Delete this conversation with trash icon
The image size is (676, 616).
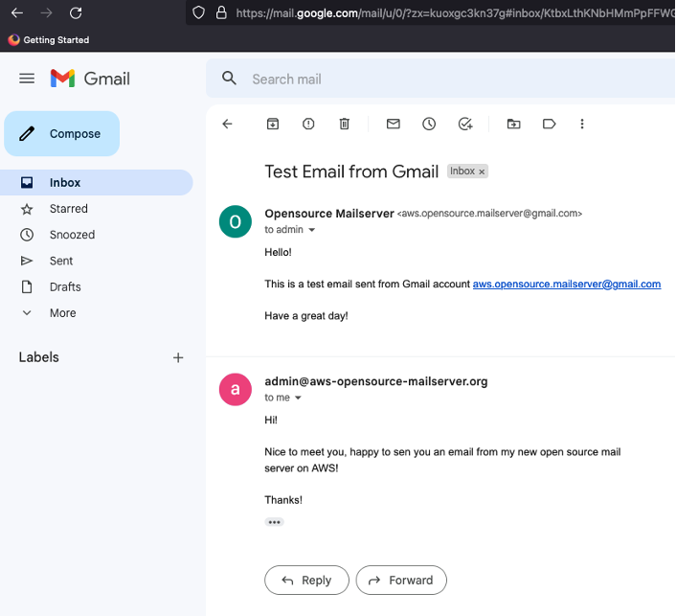(x=344, y=125)
